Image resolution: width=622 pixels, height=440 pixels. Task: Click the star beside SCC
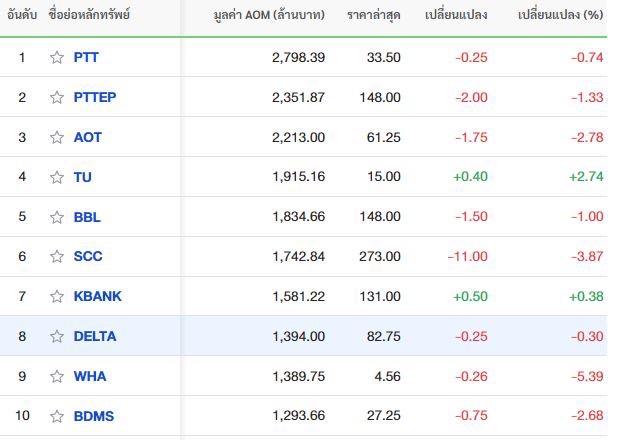coord(57,256)
